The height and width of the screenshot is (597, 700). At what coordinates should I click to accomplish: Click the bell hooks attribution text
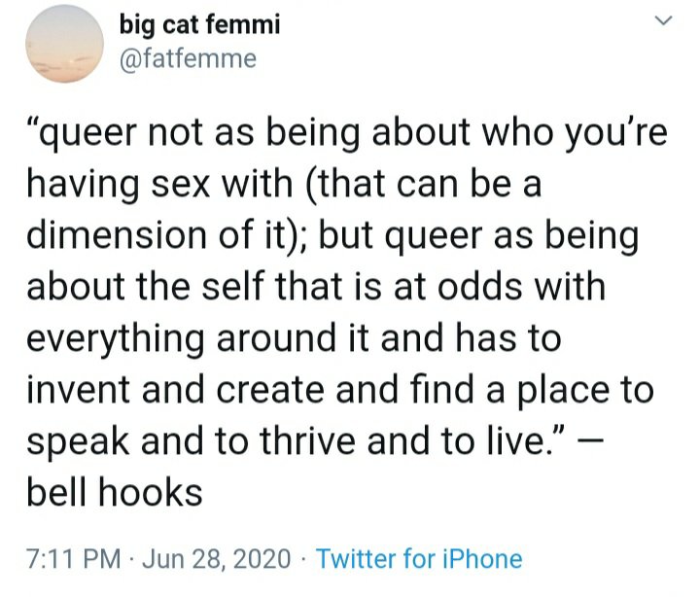pyautogui.click(x=115, y=492)
